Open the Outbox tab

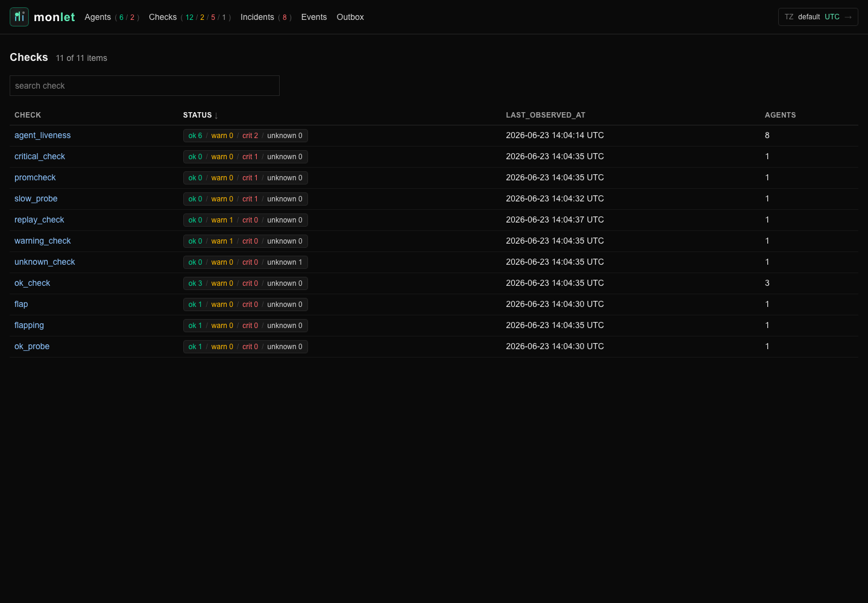[x=350, y=17]
